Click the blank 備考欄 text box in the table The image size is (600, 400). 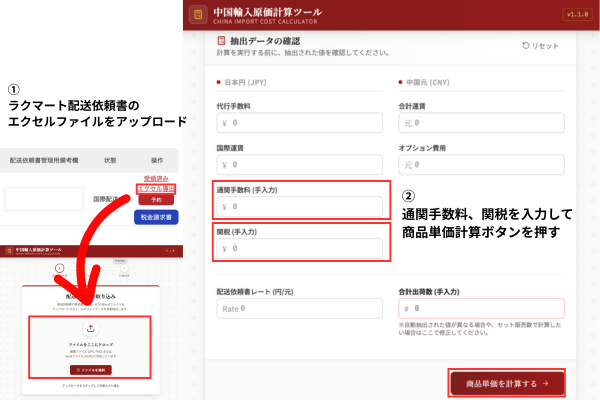(x=44, y=199)
